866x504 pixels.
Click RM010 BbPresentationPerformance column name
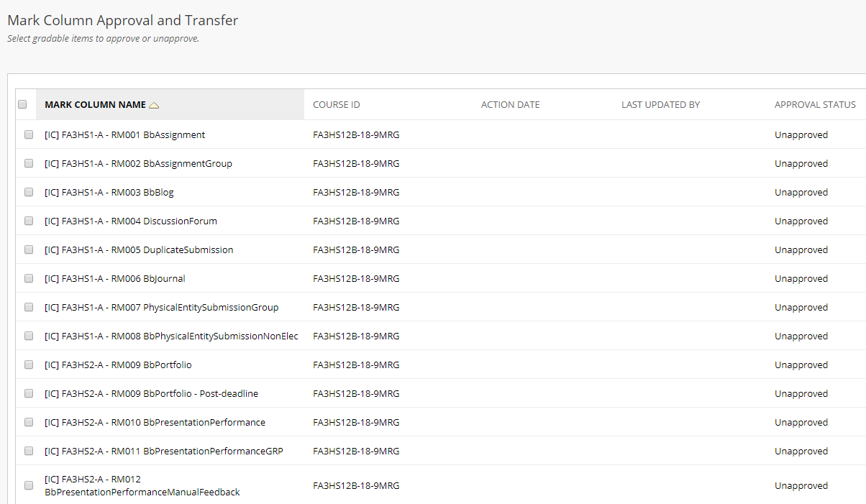[155, 423]
